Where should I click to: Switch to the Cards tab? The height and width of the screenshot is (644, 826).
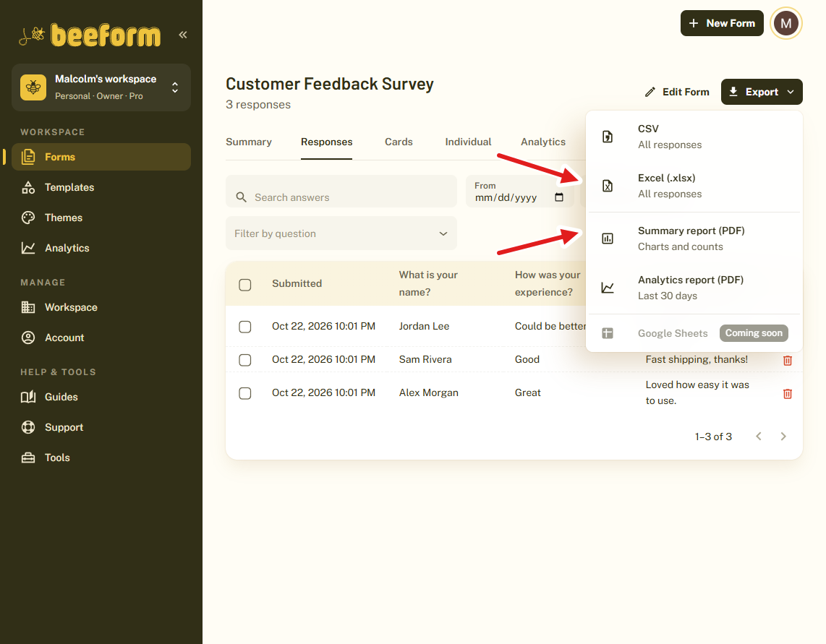coord(399,142)
